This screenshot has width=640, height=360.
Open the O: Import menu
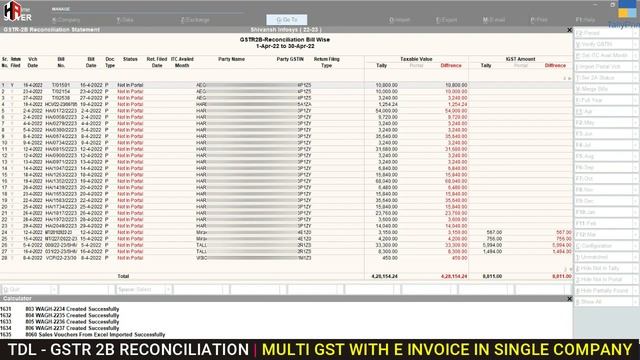click(399, 20)
